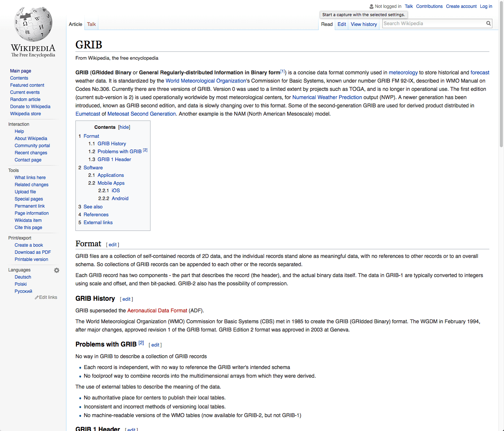504x431 pixels.
Task: Jump to GRIB 1 Header in contents
Action: pos(114,160)
